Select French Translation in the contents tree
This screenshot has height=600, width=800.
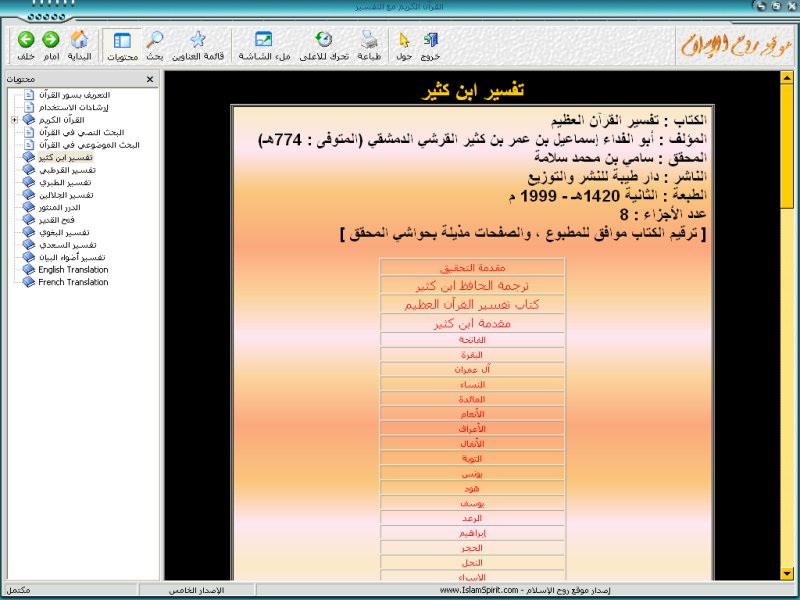click(73, 282)
